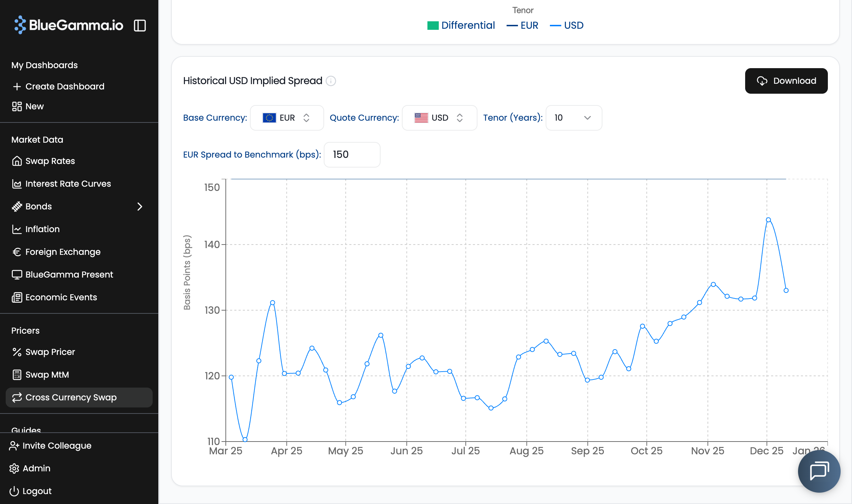This screenshot has width=852, height=504.
Task: Open the Swap Pricer menu item
Action: pos(50,352)
